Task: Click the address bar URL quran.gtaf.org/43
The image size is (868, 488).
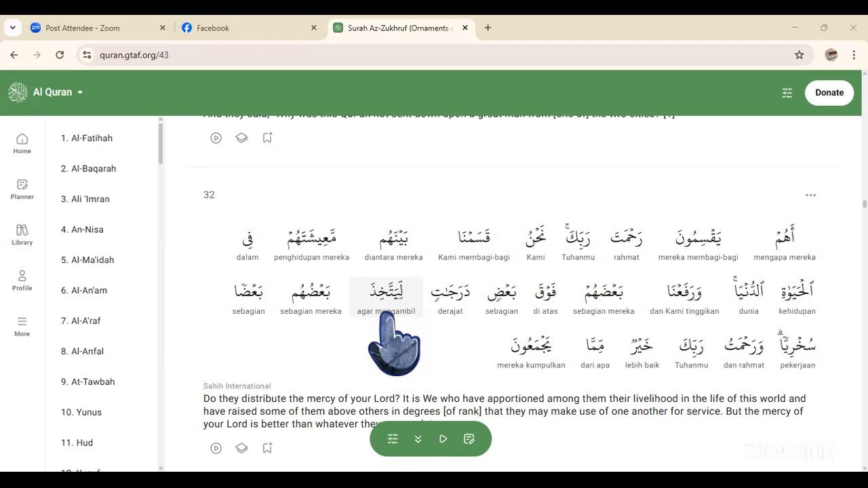Action: point(134,55)
